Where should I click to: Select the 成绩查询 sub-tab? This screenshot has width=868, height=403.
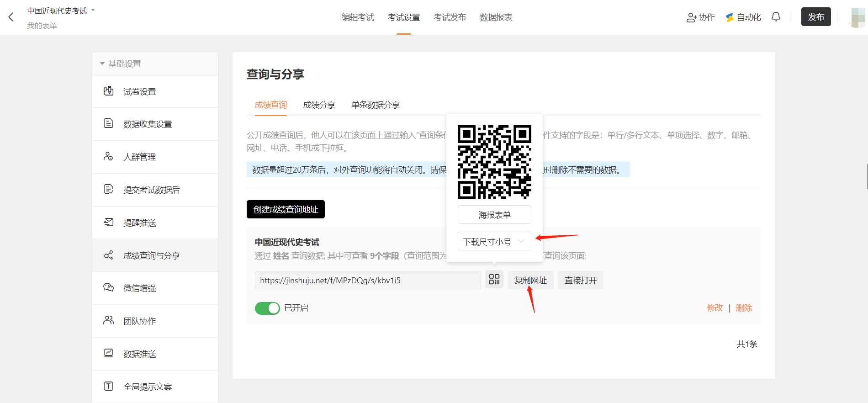pyautogui.click(x=271, y=105)
